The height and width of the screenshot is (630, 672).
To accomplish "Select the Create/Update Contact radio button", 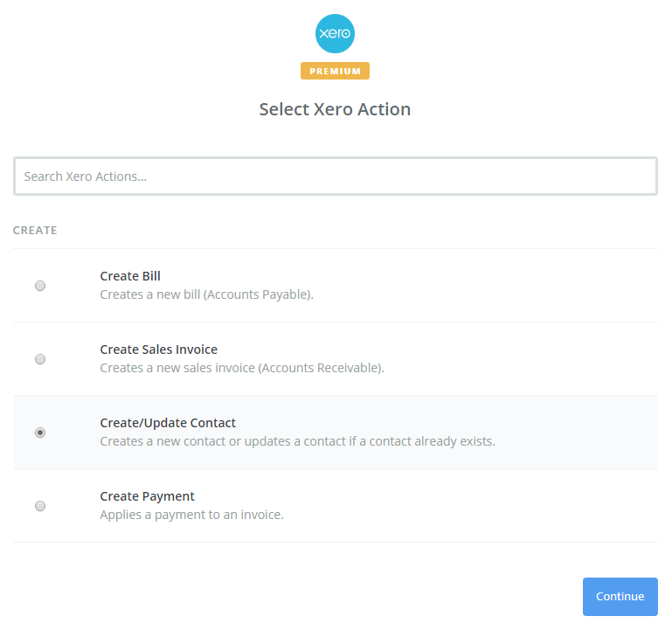I will [x=40, y=433].
